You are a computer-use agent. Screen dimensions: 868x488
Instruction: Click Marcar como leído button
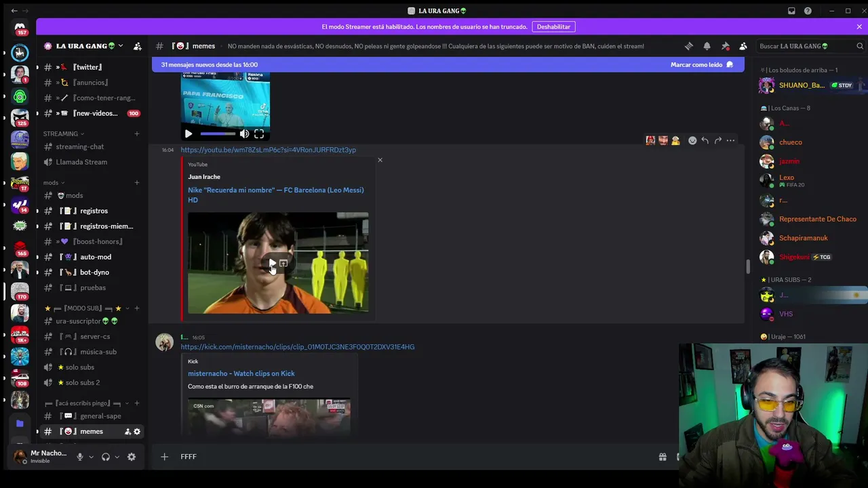pyautogui.click(x=702, y=64)
